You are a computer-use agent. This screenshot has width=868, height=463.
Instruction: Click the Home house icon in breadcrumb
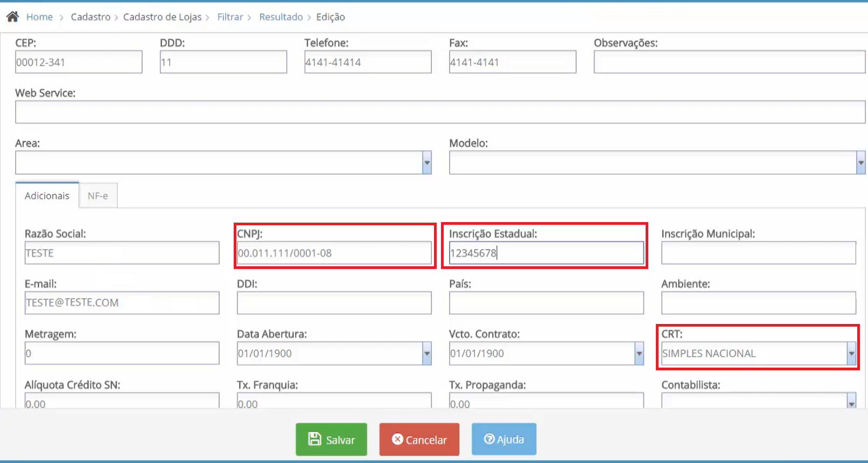[12, 17]
